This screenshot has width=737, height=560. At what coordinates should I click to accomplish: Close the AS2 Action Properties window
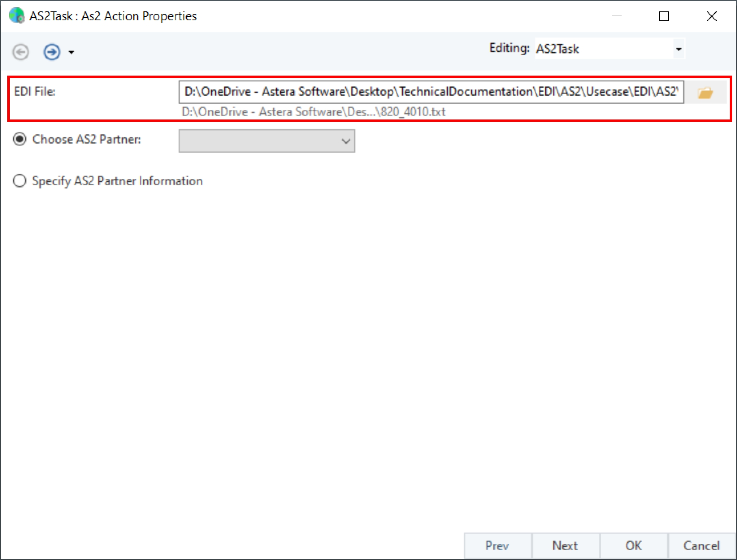[x=712, y=16]
